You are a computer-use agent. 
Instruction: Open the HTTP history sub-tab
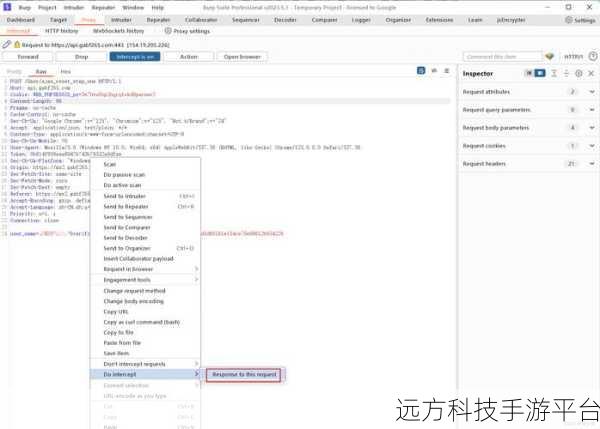pyautogui.click(x=61, y=31)
